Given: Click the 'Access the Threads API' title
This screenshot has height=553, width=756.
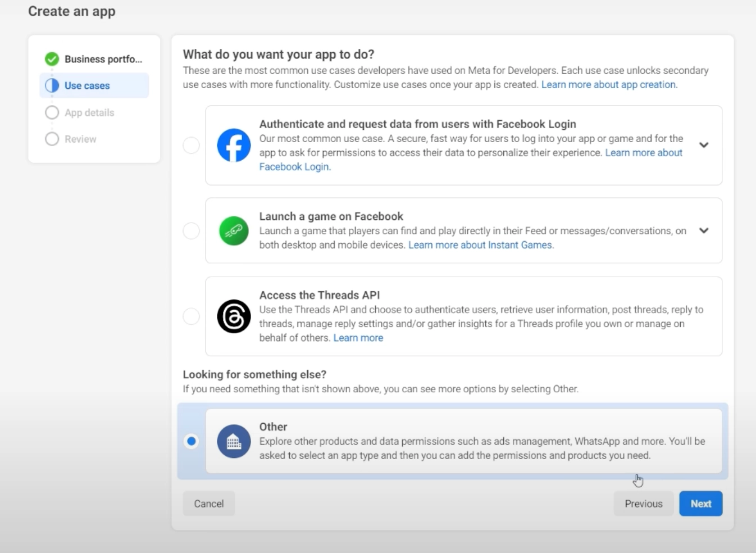Looking at the screenshot, I should point(320,295).
